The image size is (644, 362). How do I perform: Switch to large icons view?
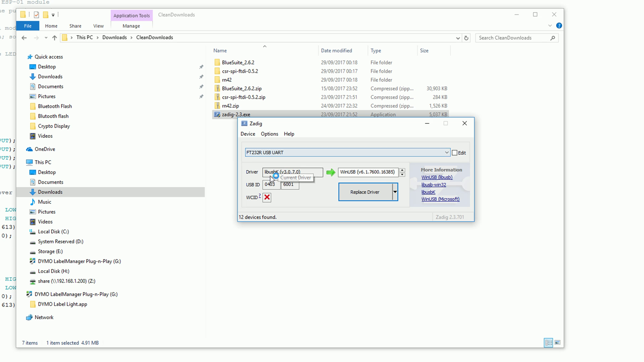(557, 343)
